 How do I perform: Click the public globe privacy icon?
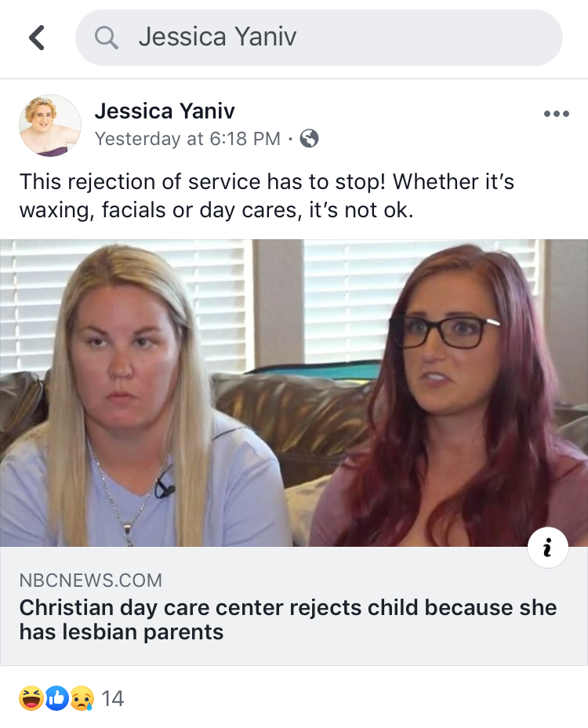pos(309,138)
